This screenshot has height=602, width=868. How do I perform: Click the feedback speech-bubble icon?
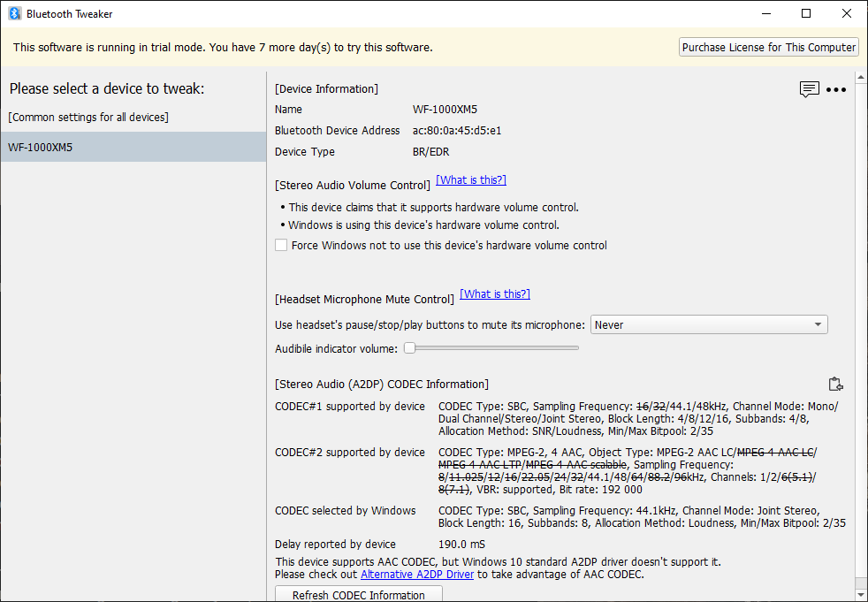809,89
